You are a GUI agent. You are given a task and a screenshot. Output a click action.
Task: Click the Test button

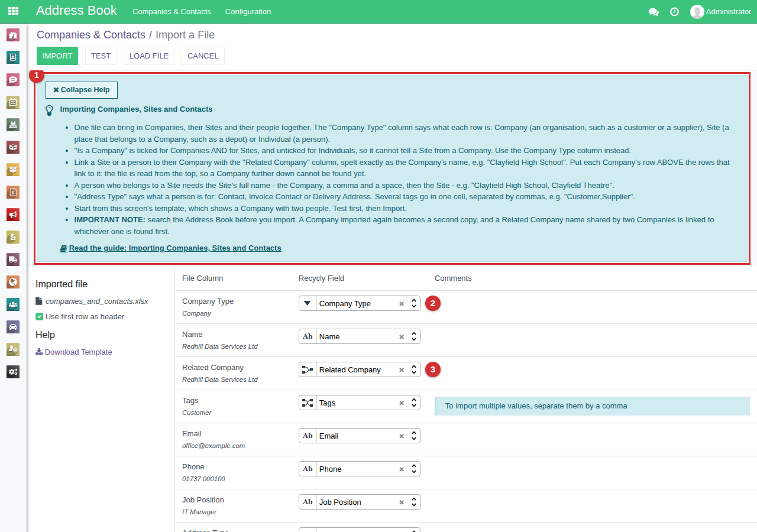pos(101,56)
